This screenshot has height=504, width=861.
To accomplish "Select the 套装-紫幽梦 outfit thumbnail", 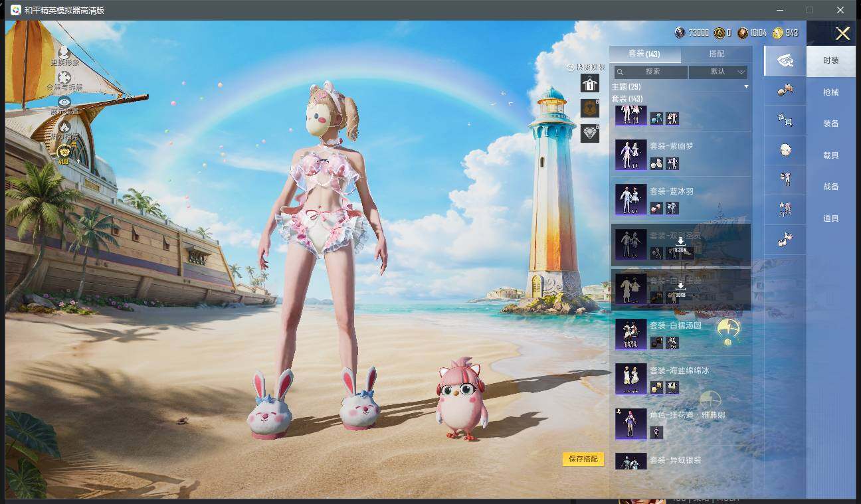I will (x=630, y=155).
